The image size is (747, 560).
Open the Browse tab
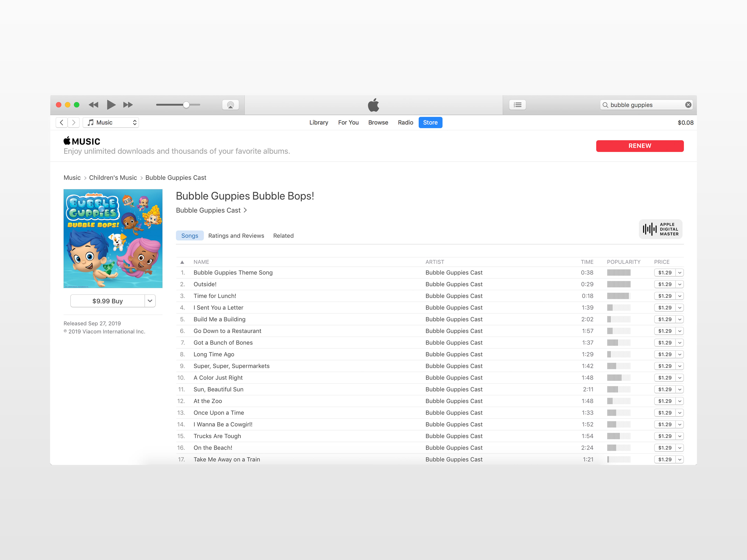tap(378, 122)
